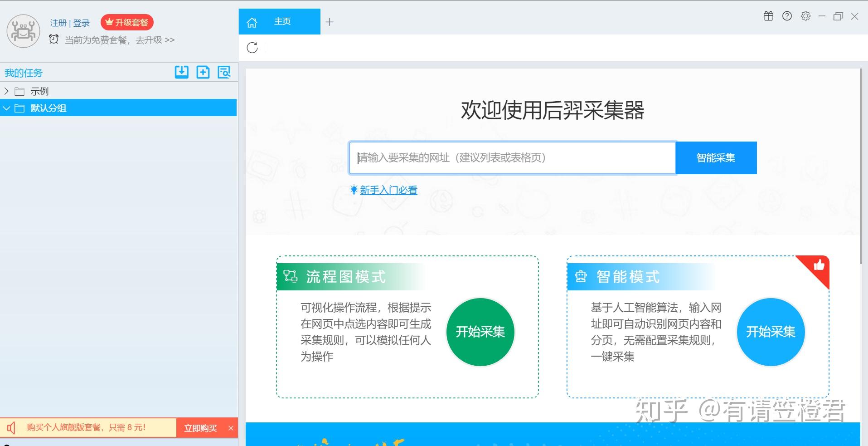Collapse the 默认分组 folder
This screenshot has height=446, width=868.
point(6,108)
